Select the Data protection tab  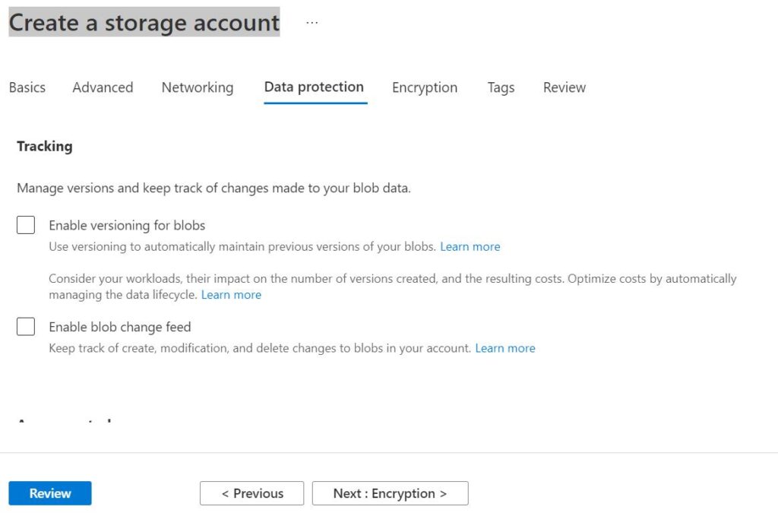314,87
